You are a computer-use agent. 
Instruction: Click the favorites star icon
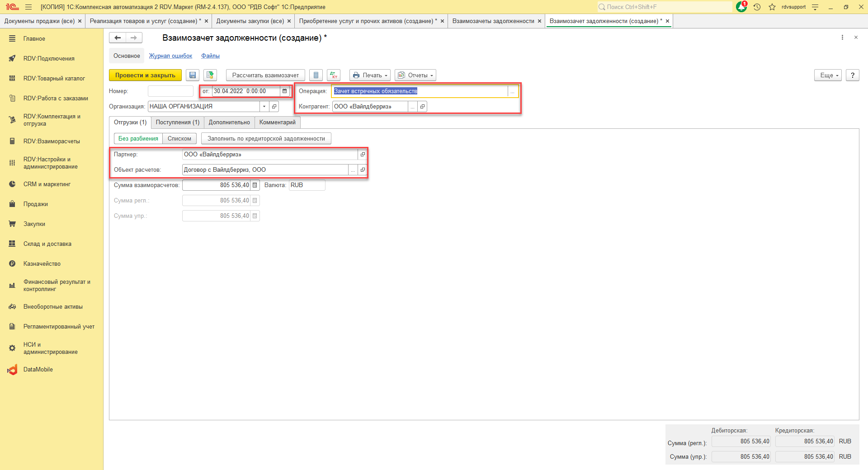pyautogui.click(x=772, y=7)
